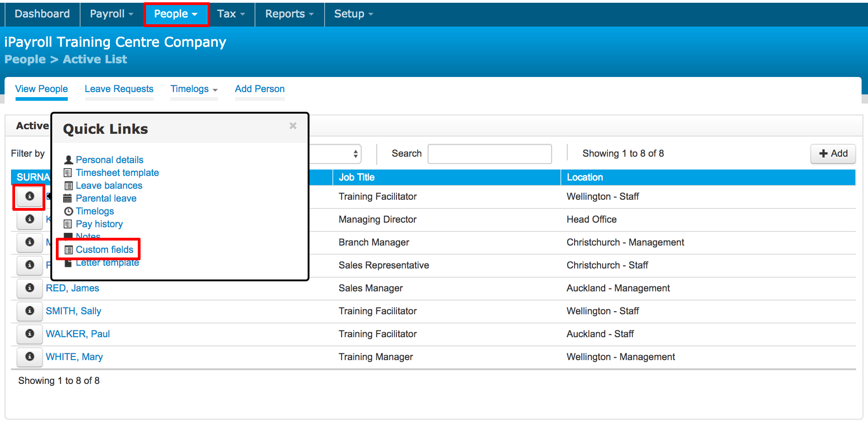
Task: Open Leave balances quick link
Action: pos(109,186)
